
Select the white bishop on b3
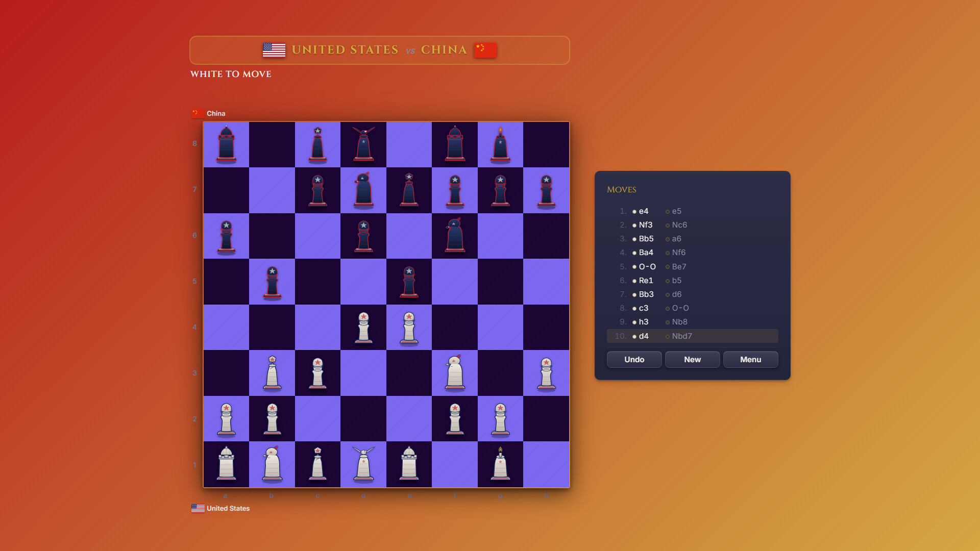click(x=272, y=373)
